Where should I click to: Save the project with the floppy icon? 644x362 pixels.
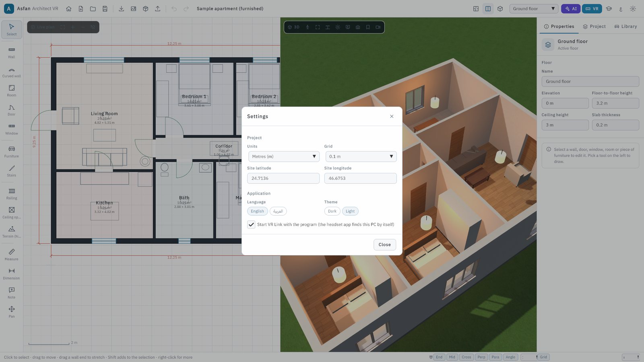point(105,8)
